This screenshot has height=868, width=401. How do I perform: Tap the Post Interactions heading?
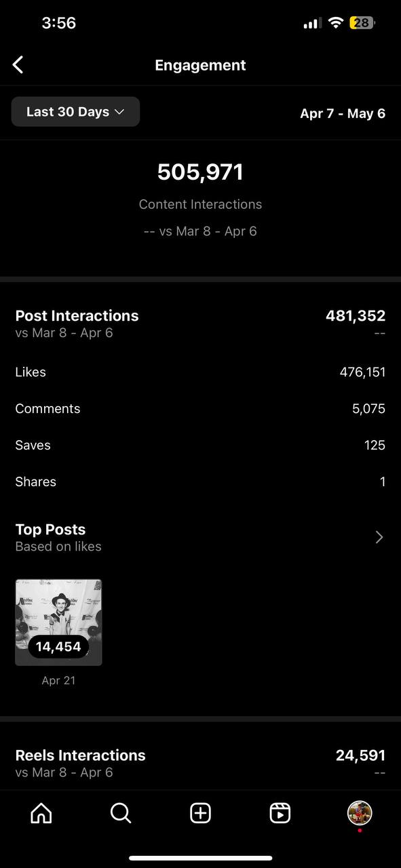pyautogui.click(x=77, y=316)
